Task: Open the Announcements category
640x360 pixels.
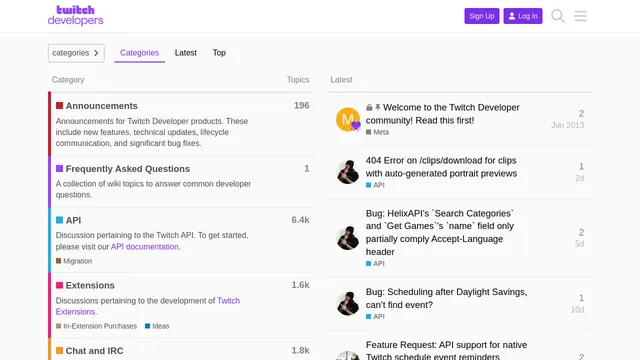Action: [x=102, y=106]
